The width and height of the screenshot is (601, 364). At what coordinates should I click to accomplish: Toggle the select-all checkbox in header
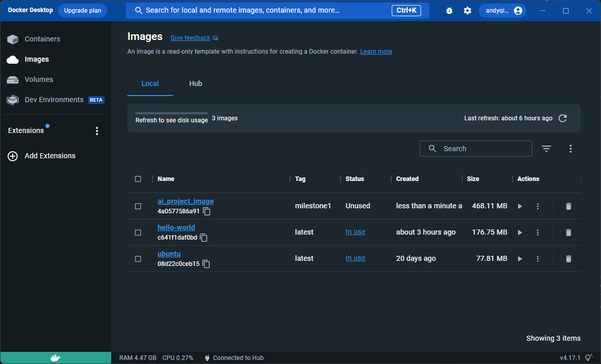[138, 179]
